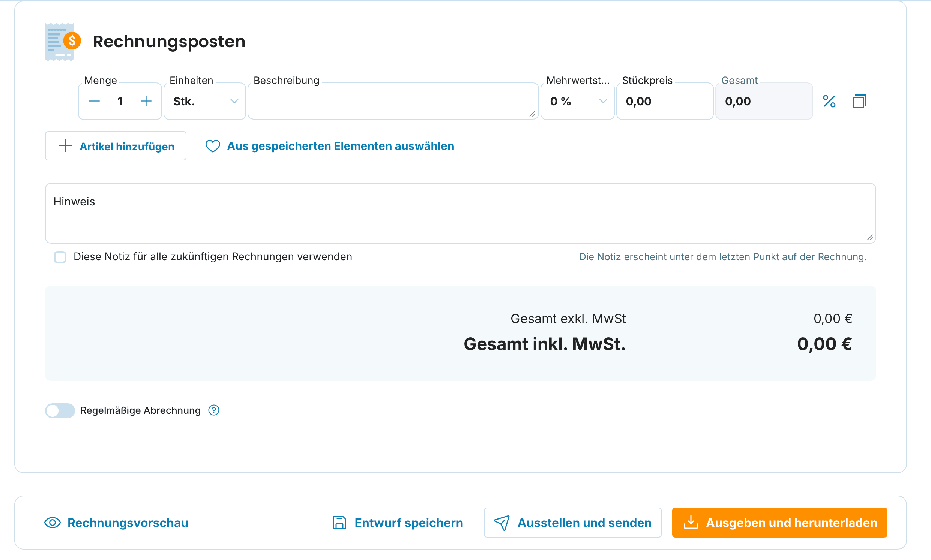Decrease quantity with the minus button

click(x=94, y=101)
